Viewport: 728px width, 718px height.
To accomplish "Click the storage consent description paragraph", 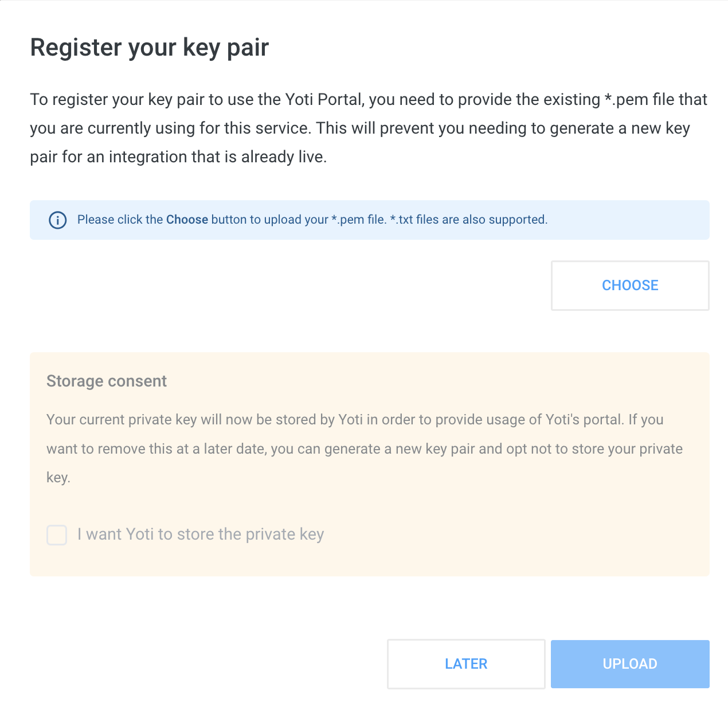I will click(364, 448).
